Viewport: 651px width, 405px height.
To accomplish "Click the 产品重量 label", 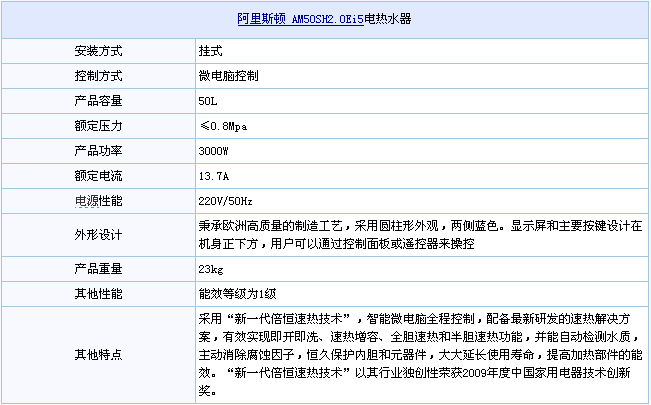I will [x=99, y=269].
